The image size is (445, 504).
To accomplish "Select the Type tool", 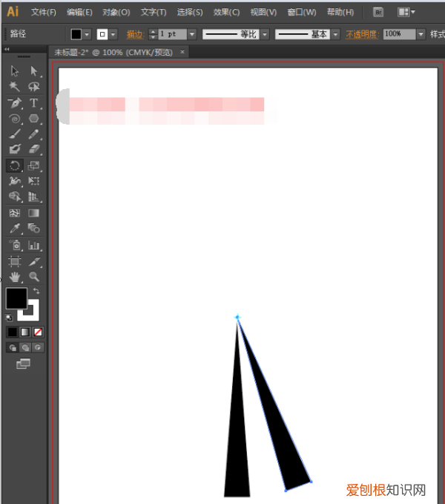I will point(33,102).
